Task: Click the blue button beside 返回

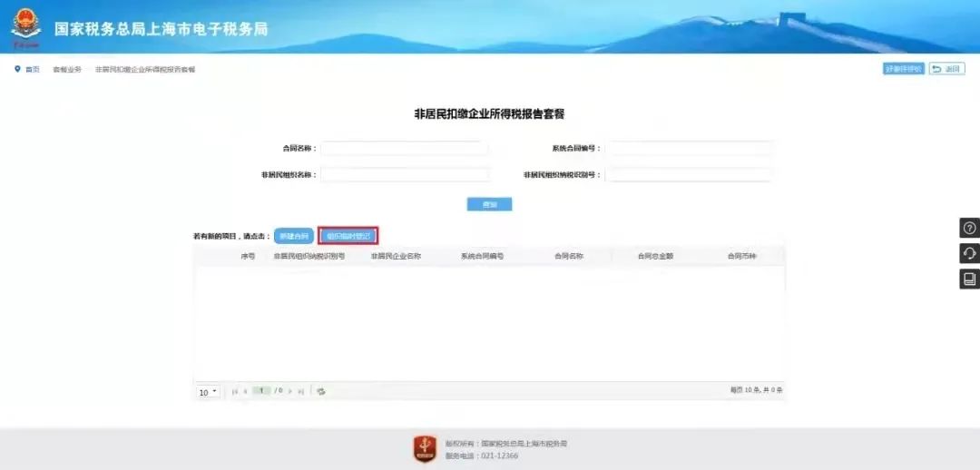Action: [x=904, y=69]
